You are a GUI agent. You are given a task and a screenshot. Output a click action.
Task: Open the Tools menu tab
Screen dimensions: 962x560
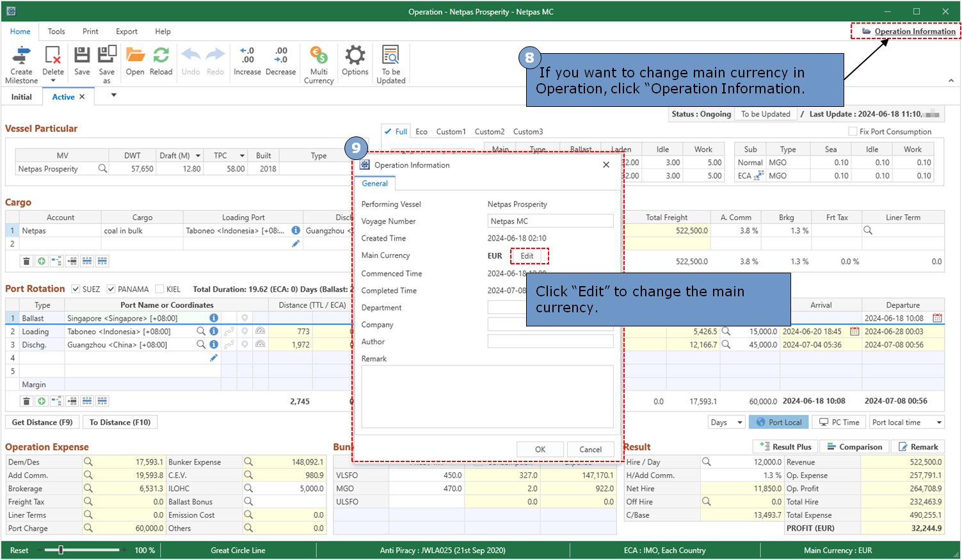tap(56, 31)
